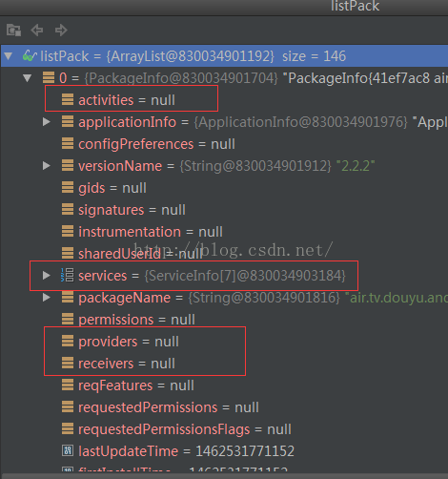Screen dimensions: 448x479
Task: Expand the versionName string node
Action: (x=47, y=166)
